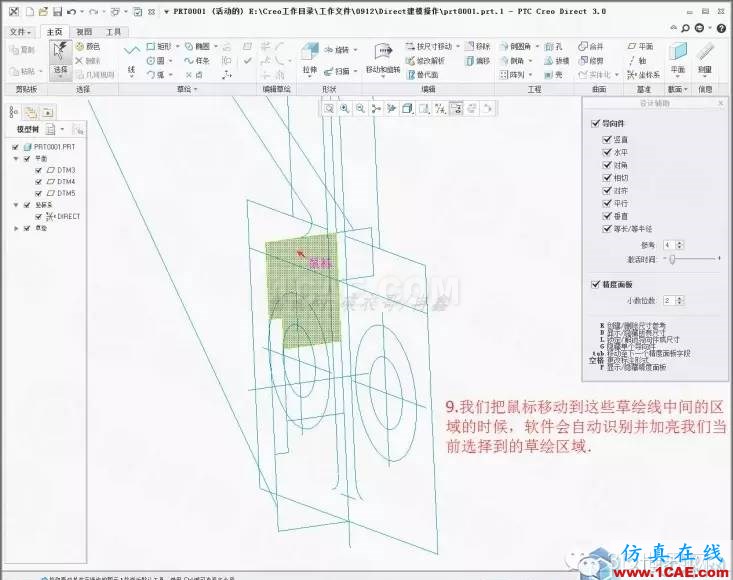
Task: Collapse the 坐标系 node in model tree
Action: 16,205
